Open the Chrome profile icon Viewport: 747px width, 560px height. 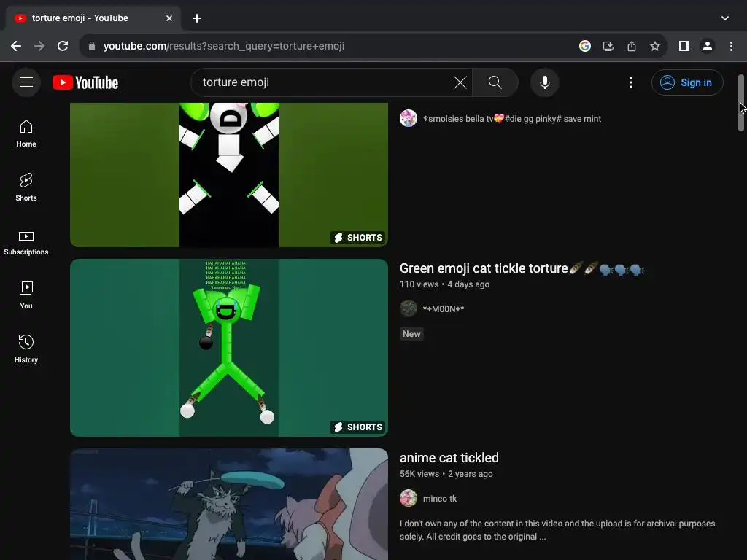pyautogui.click(x=708, y=46)
